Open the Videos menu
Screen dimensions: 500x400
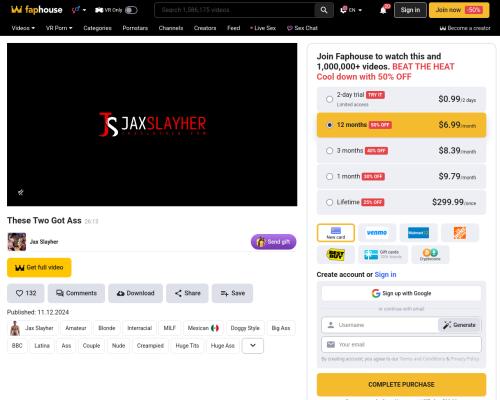(23, 28)
